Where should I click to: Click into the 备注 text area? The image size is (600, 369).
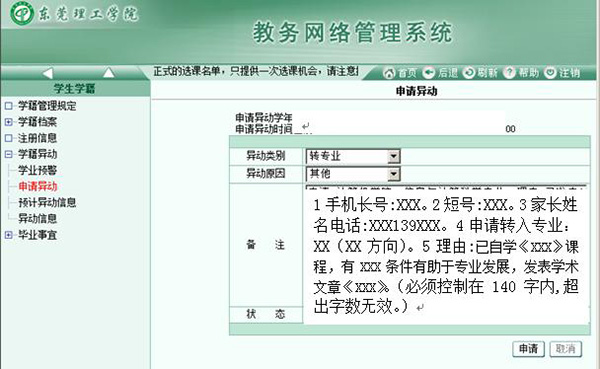point(446,253)
